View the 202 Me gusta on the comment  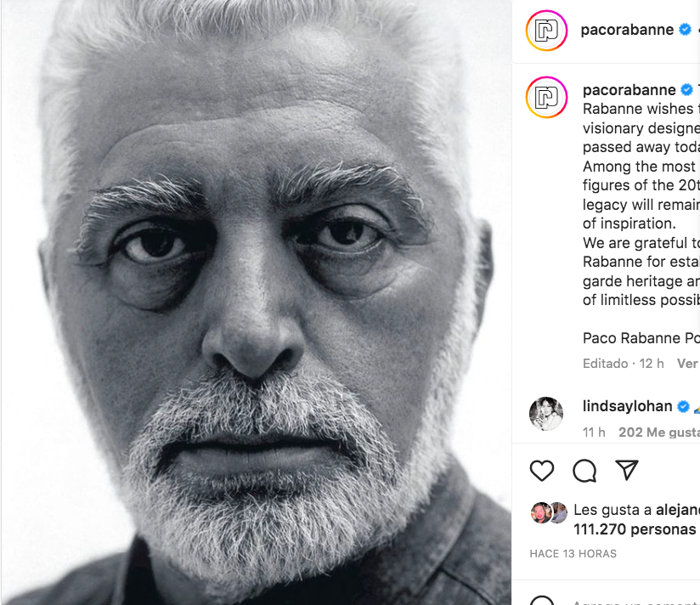click(x=659, y=433)
